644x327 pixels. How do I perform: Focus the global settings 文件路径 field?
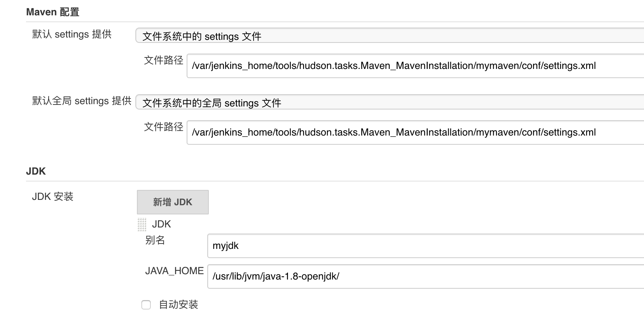(415, 132)
